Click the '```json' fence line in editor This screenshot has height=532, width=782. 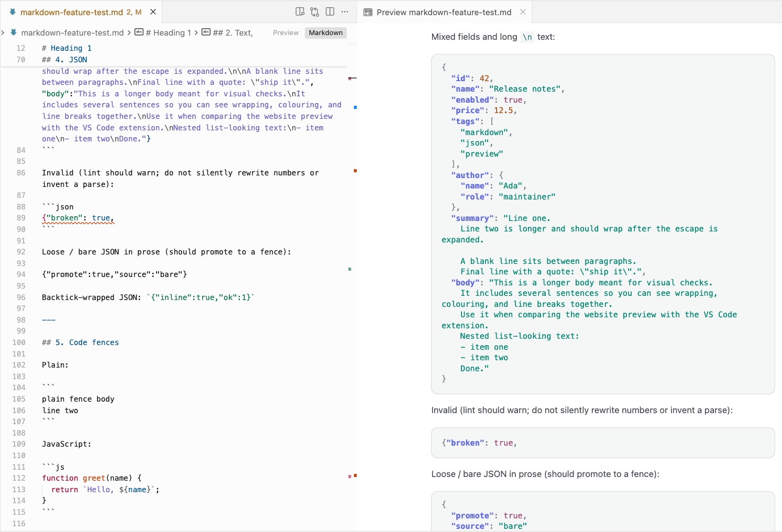click(58, 207)
